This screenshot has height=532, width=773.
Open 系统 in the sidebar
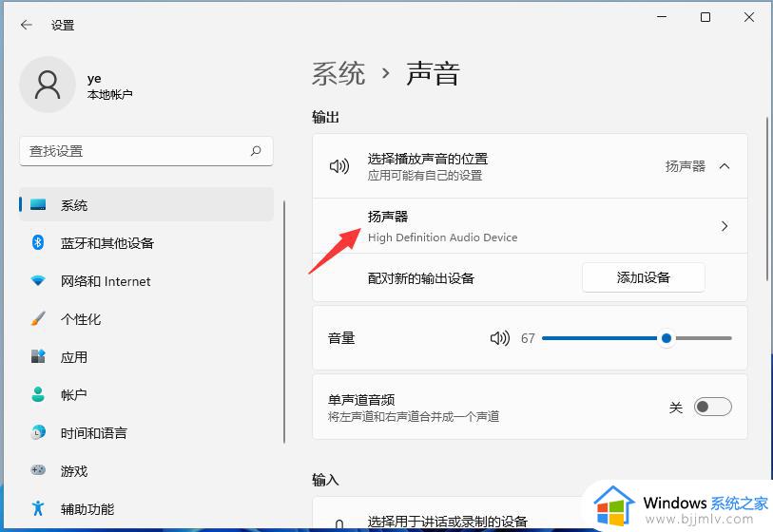(145, 204)
